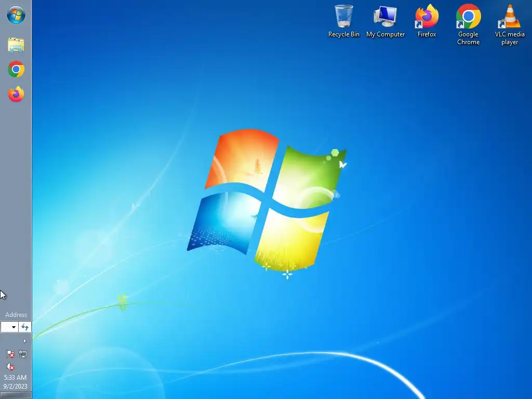The height and width of the screenshot is (399, 532).
Task: Show hidden tray icons with the arrow
Action: point(24,341)
